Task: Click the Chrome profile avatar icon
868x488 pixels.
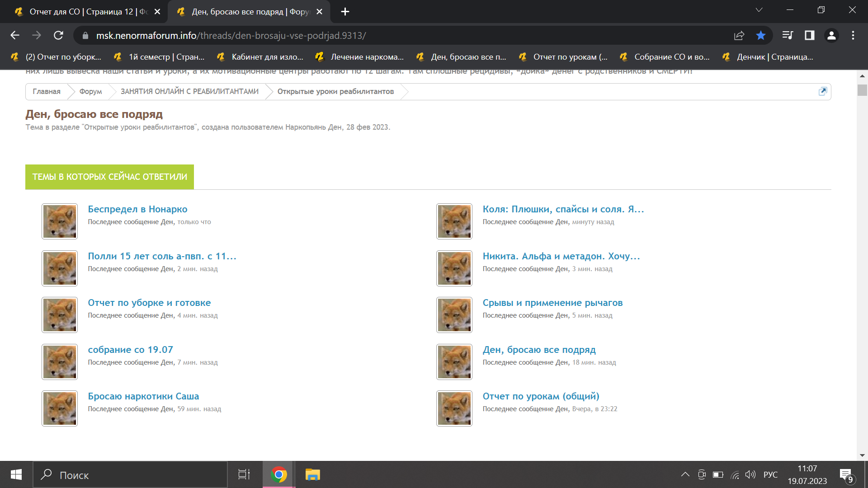Action: pyautogui.click(x=831, y=35)
